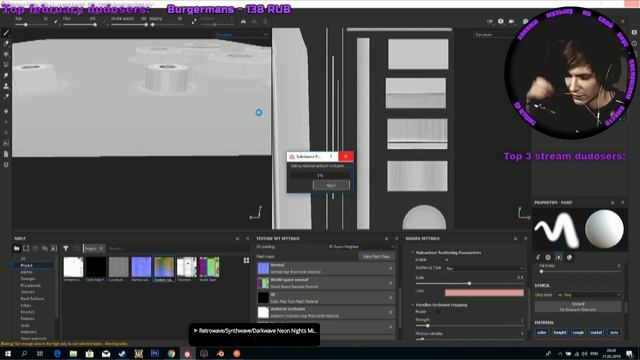Toggle the color material channel

pos(542,332)
